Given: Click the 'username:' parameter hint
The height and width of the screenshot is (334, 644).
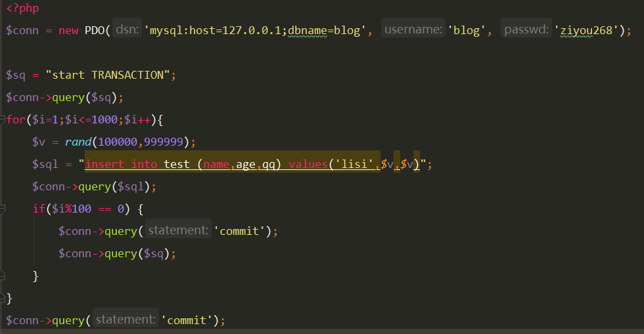Looking at the screenshot, I should tap(413, 29).
